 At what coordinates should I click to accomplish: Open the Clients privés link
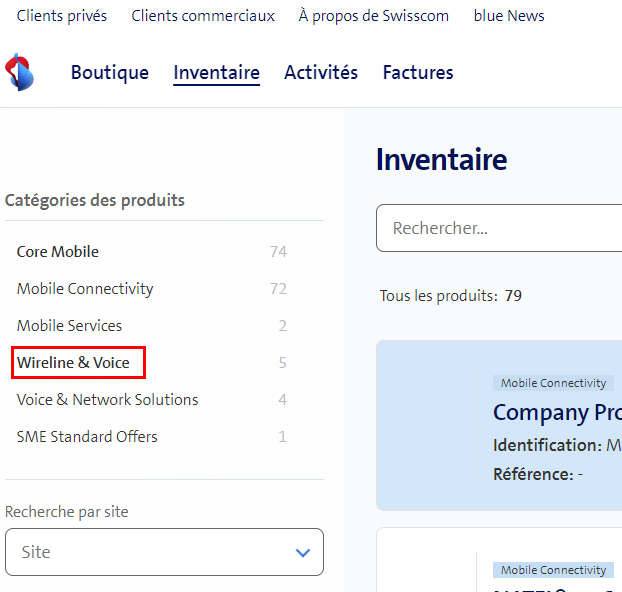(62, 16)
